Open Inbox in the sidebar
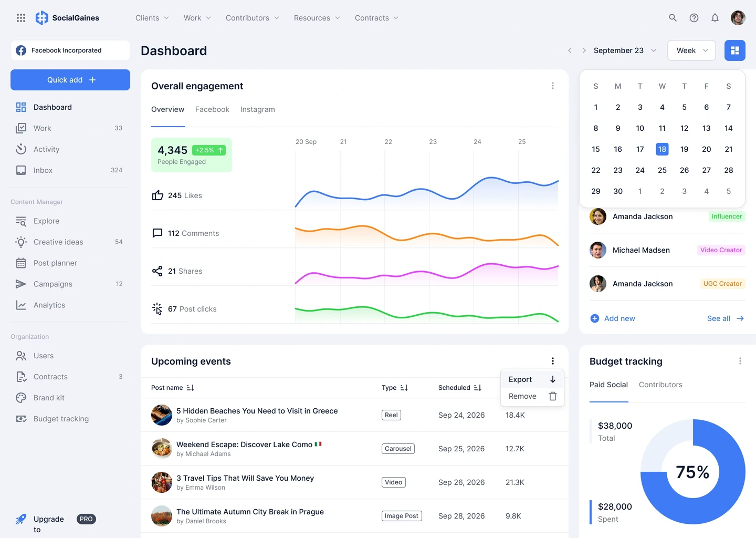This screenshot has height=538, width=756. click(x=70, y=170)
